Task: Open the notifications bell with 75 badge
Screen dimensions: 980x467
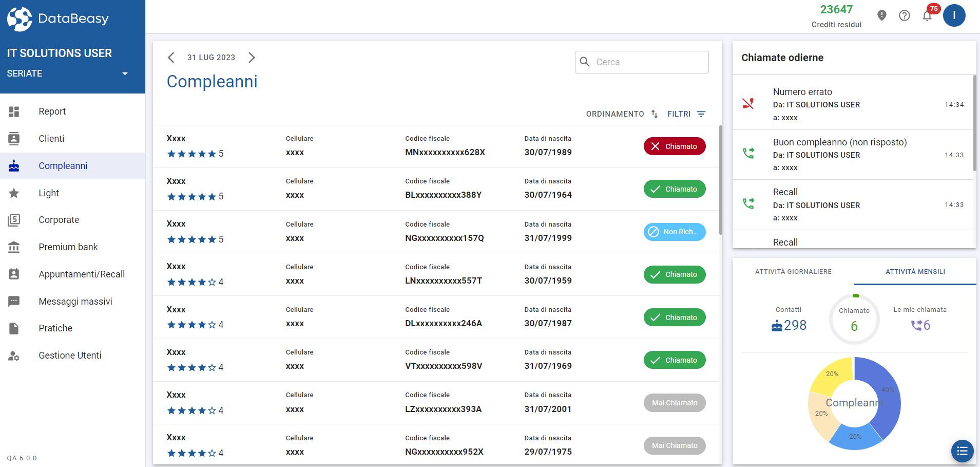Action: point(927,15)
